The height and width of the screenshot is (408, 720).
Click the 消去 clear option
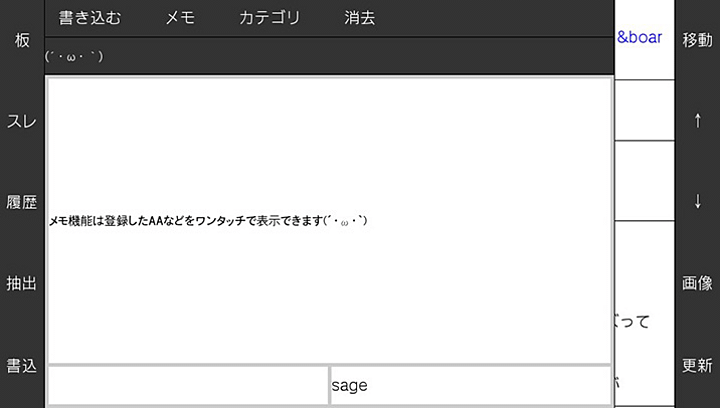point(359,18)
